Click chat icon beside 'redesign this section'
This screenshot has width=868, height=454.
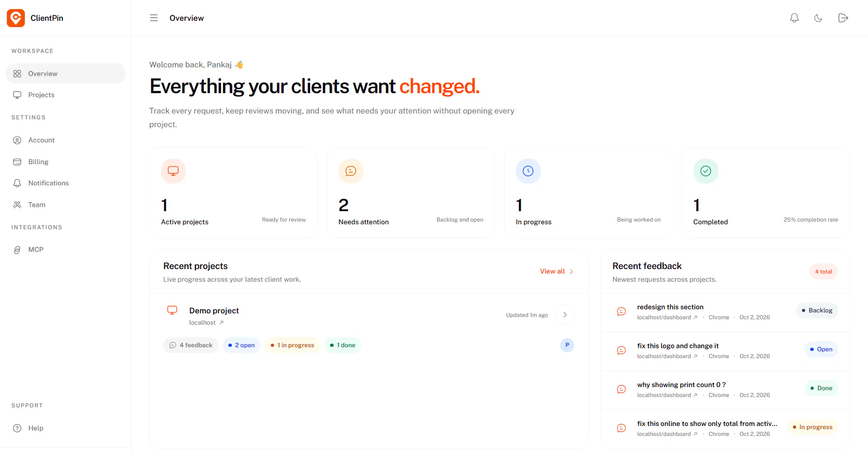pyautogui.click(x=622, y=312)
